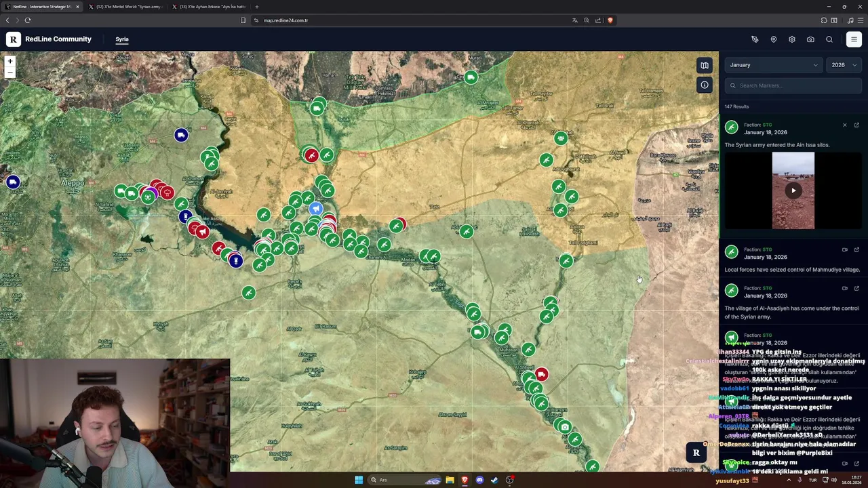The height and width of the screenshot is (488, 868).
Task: Open 'The village of Al-Asadiyeh' entry text
Action: point(791,312)
